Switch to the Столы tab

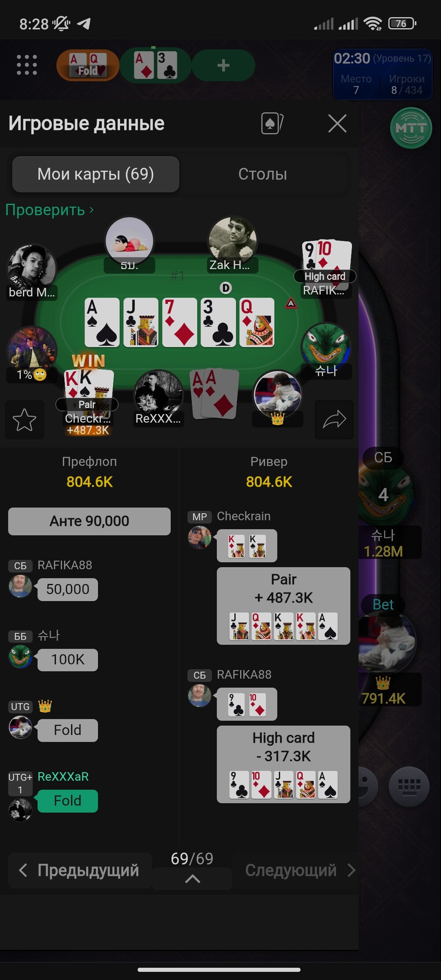(263, 174)
